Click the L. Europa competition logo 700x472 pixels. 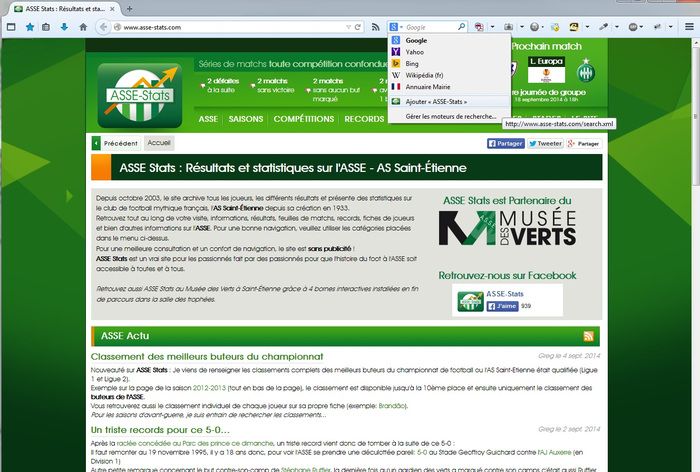click(x=546, y=70)
